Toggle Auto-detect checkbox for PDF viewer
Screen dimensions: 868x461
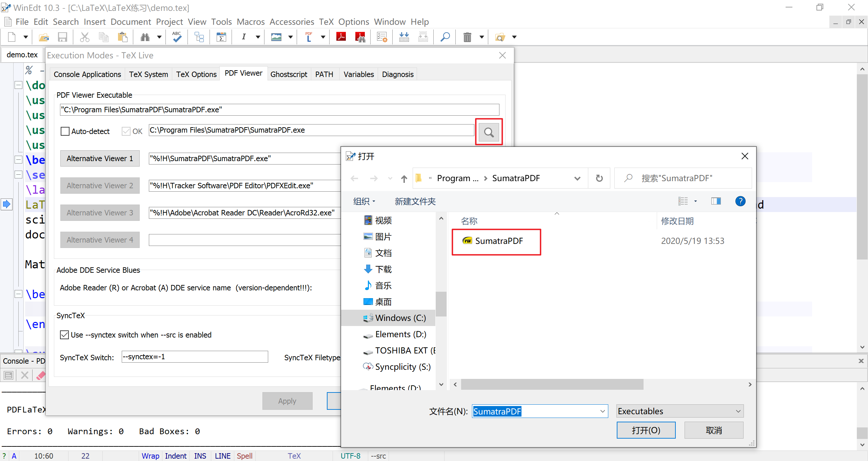tap(64, 131)
